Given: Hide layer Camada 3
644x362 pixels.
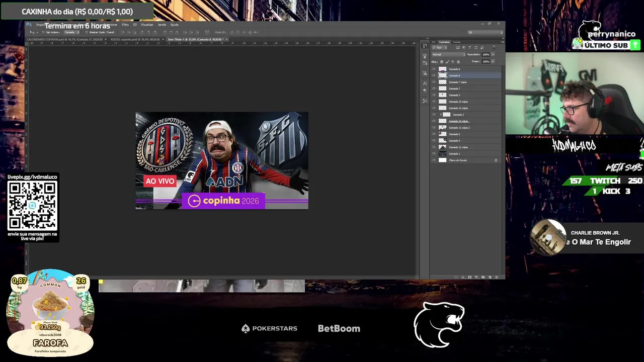Looking at the screenshot, I should [434, 95].
